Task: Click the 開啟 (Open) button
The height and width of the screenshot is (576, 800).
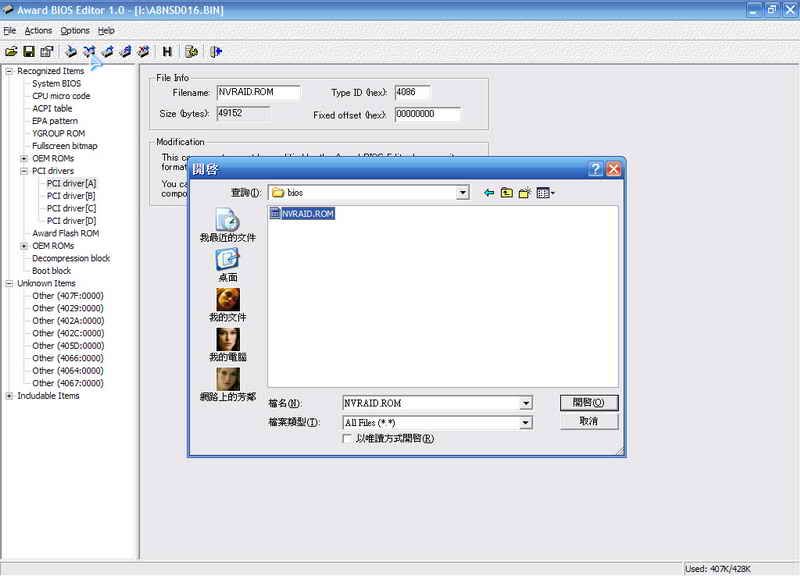Action: click(589, 403)
